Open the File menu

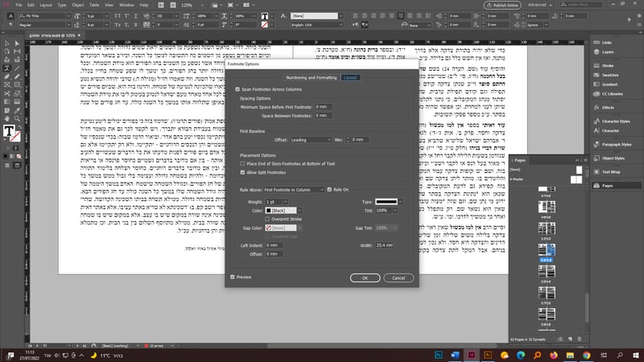click(19, 5)
